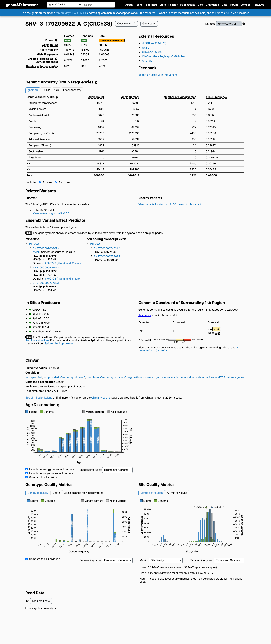
Task: Open Genetic Ancestry Group Frequencies help icon
Action: coord(96,83)
